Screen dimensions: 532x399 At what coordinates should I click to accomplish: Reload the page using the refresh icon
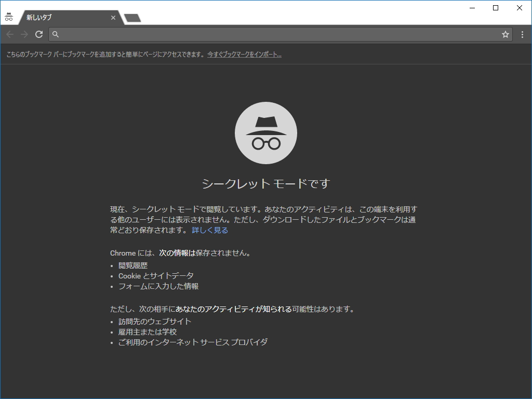coord(38,34)
